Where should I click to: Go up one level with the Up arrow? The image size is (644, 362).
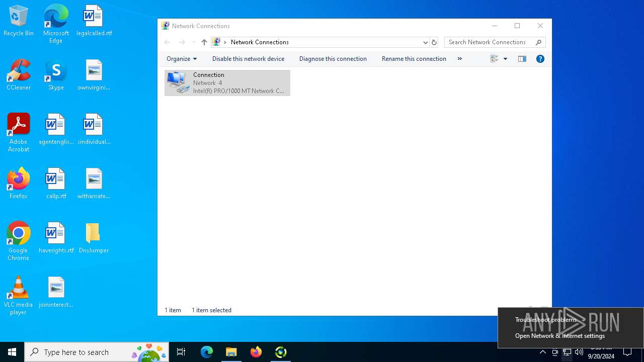pyautogui.click(x=204, y=42)
